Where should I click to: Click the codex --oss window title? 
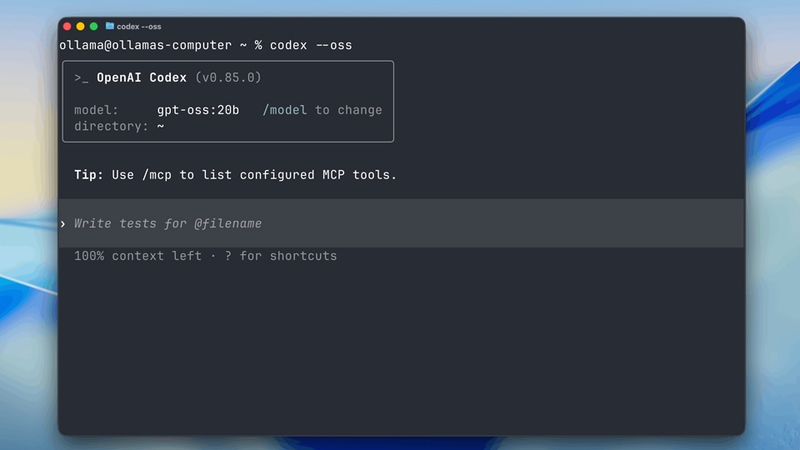click(139, 27)
